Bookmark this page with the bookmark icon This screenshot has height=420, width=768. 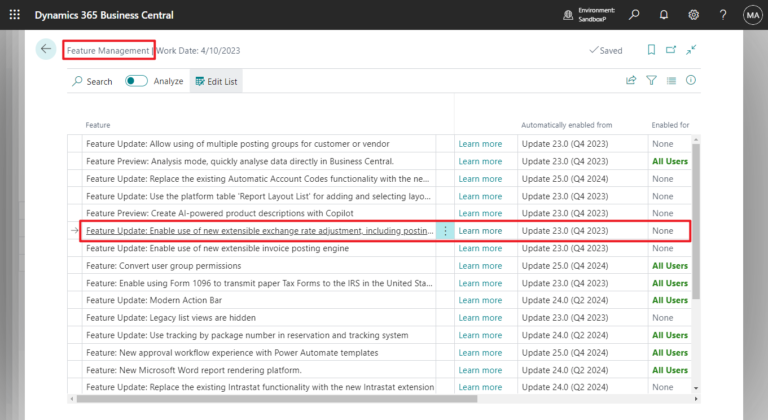(651, 50)
